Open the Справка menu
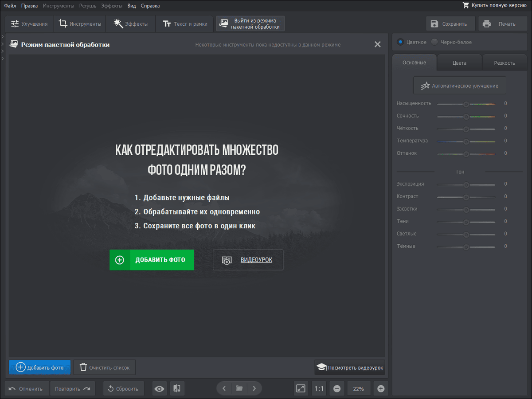532x399 pixels. [x=150, y=6]
